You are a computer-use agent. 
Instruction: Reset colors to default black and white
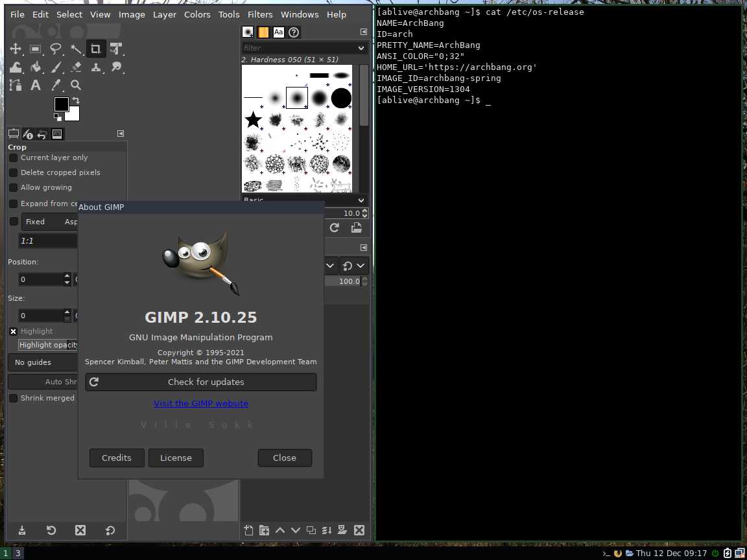click(x=57, y=117)
